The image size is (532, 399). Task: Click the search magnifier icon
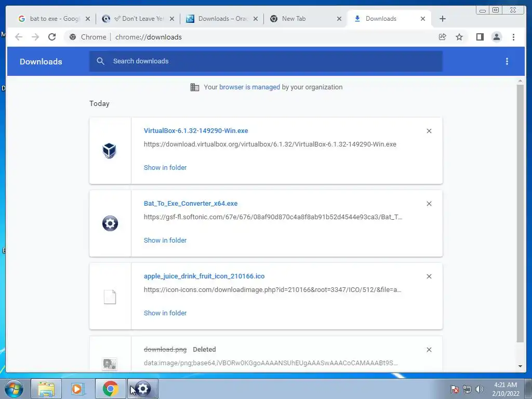(100, 61)
